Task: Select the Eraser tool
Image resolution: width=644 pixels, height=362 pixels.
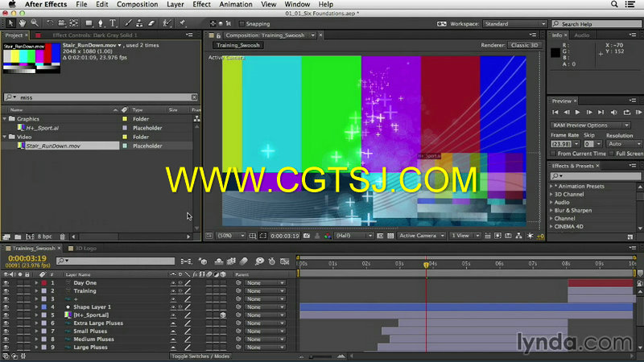Action: (x=151, y=23)
